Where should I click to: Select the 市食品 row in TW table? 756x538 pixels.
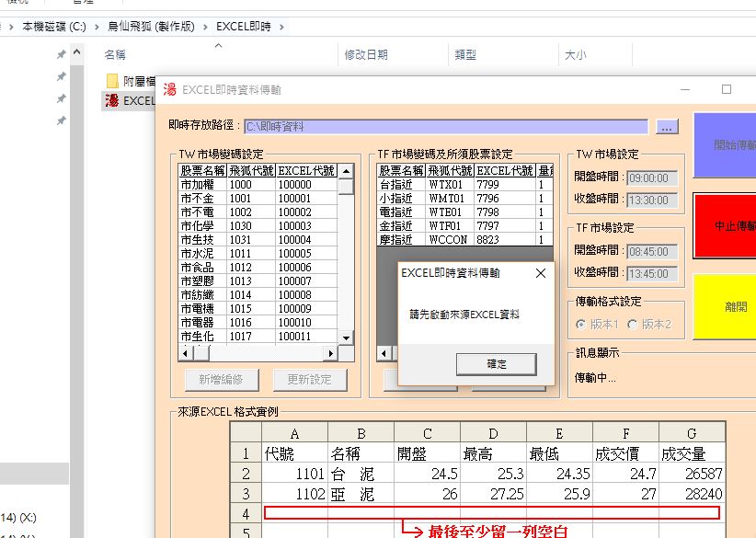(x=258, y=268)
